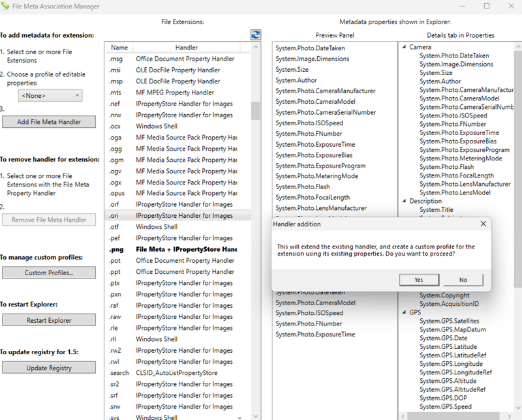Image resolution: width=522 pixels, height=420 pixels.
Task: Decline the handler addition with No
Action: point(463,280)
